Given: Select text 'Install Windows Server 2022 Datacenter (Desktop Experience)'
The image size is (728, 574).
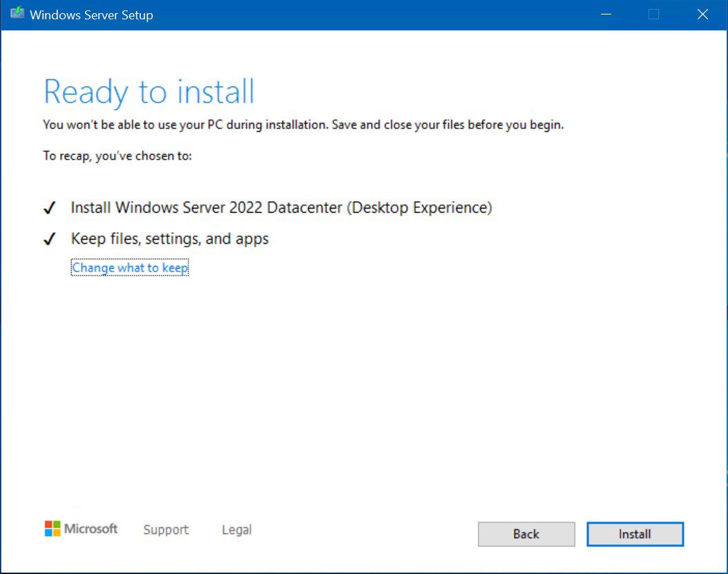Looking at the screenshot, I should [x=281, y=208].
